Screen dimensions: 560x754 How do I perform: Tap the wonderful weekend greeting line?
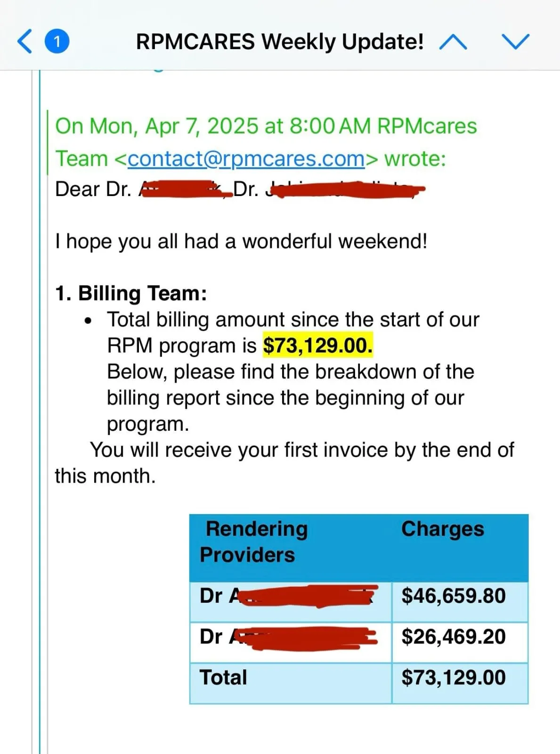point(241,241)
